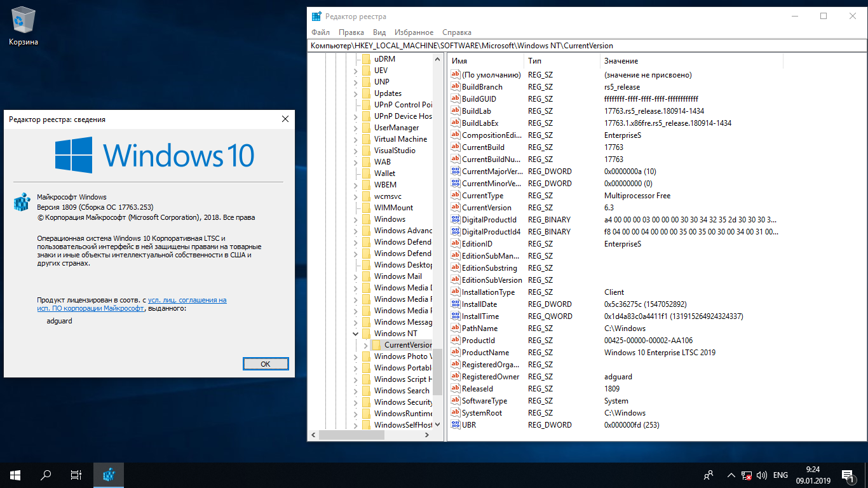868x488 pixels.
Task: Click the Wallet folder icon
Action: point(366,173)
